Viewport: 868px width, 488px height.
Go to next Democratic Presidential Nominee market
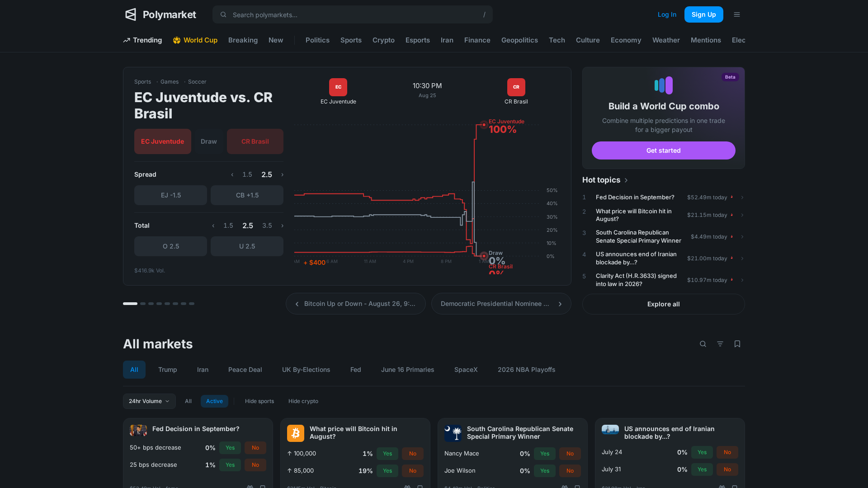(x=501, y=304)
